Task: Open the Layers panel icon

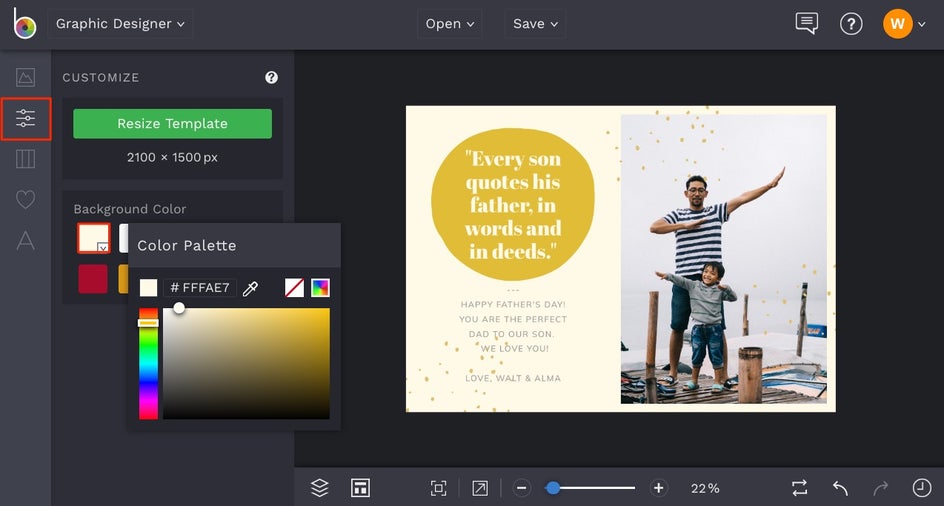Action: (319, 487)
